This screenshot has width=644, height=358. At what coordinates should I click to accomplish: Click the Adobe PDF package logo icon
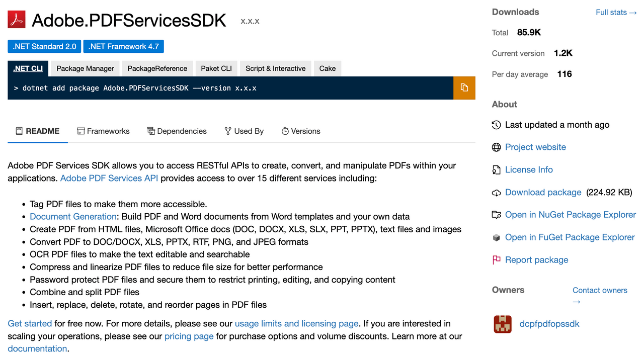point(17,20)
